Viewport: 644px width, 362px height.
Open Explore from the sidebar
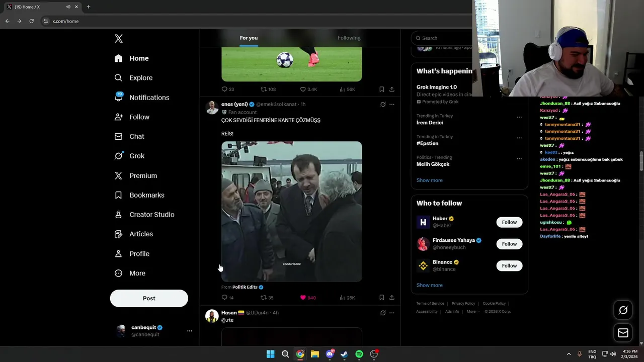click(134, 78)
